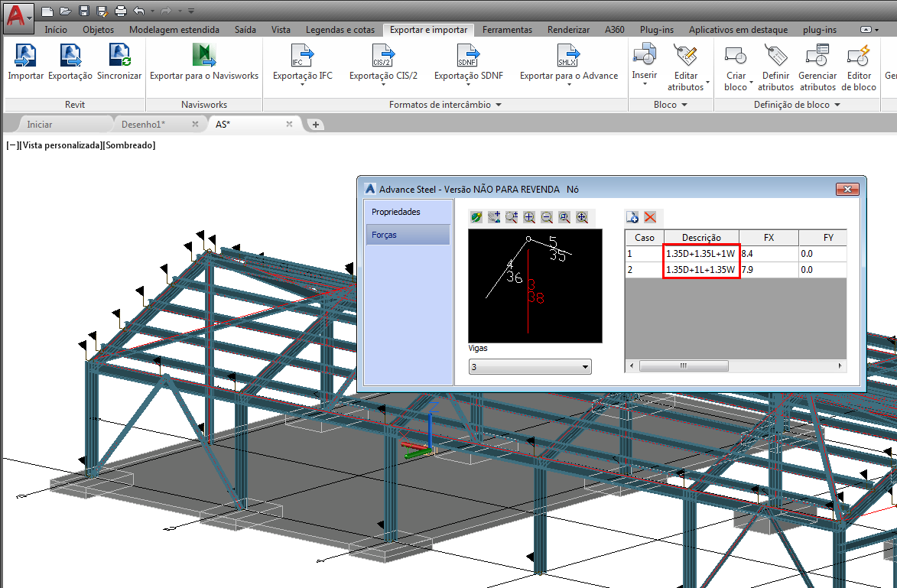Select cell 1.35D+1L+1.35W
The image size is (897, 588).
coord(700,269)
